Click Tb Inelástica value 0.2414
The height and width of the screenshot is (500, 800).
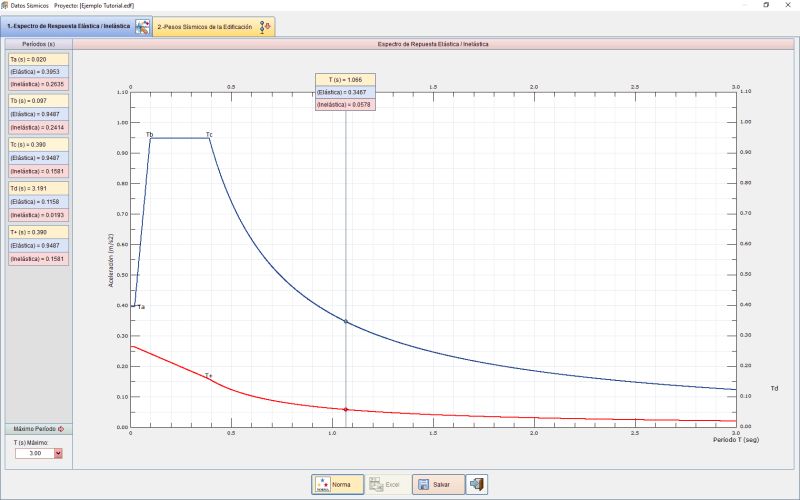click(x=39, y=127)
